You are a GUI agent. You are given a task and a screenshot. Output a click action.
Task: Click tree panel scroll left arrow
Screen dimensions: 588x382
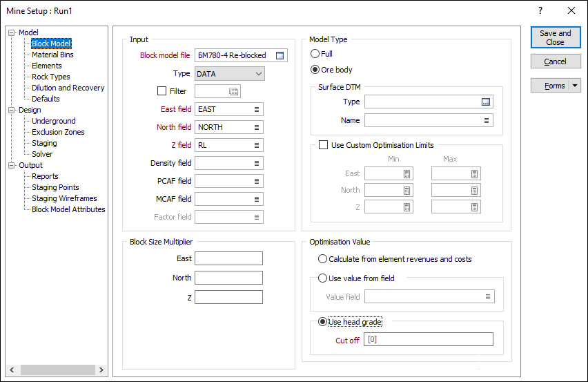[x=12, y=370]
